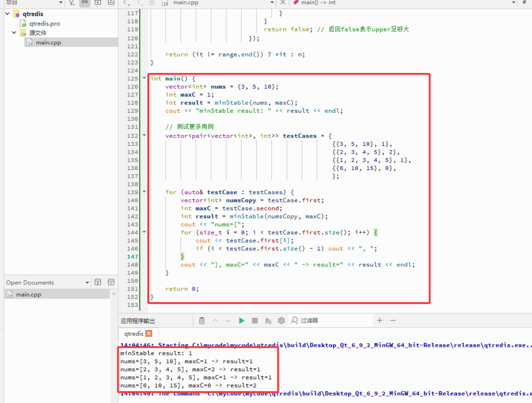Click the highlighted closing brace on line 147
This screenshot has width=532, height=403.
[182, 257]
